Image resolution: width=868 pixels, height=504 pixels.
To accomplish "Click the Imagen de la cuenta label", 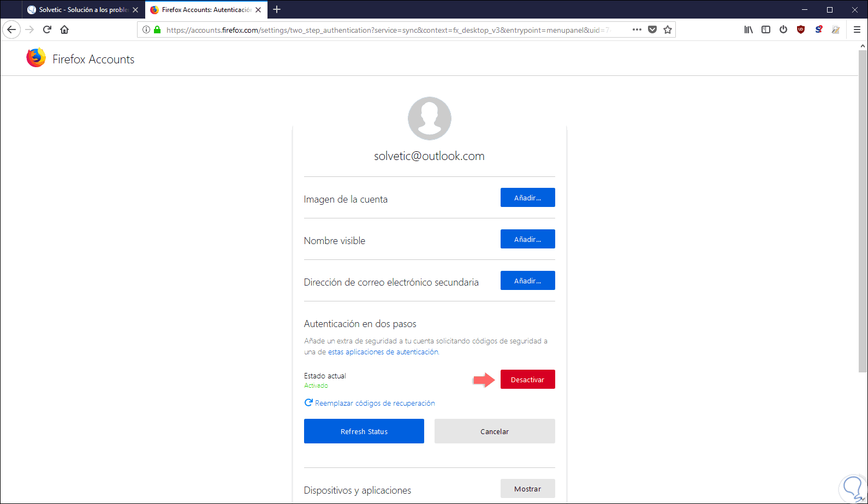I will pos(346,199).
